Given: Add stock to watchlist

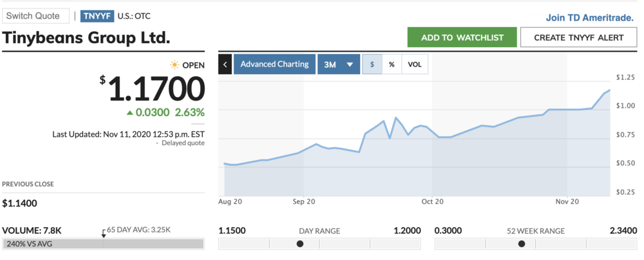Looking at the screenshot, I should [x=462, y=37].
